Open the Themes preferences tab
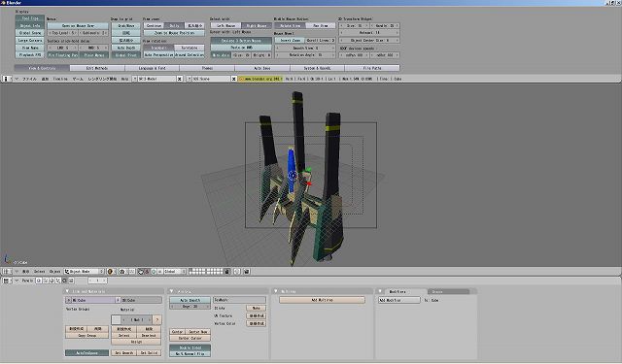This screenshot has width=622, height=364. click(207, 68)
